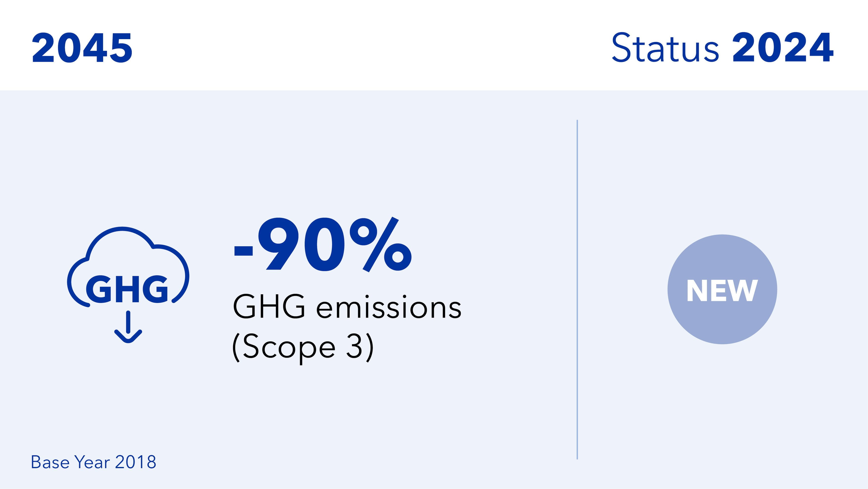Image resolution: width=868 pixels, height=489 pixels.
Task: Select the 2045 target year heading
Action: point(82,48)
